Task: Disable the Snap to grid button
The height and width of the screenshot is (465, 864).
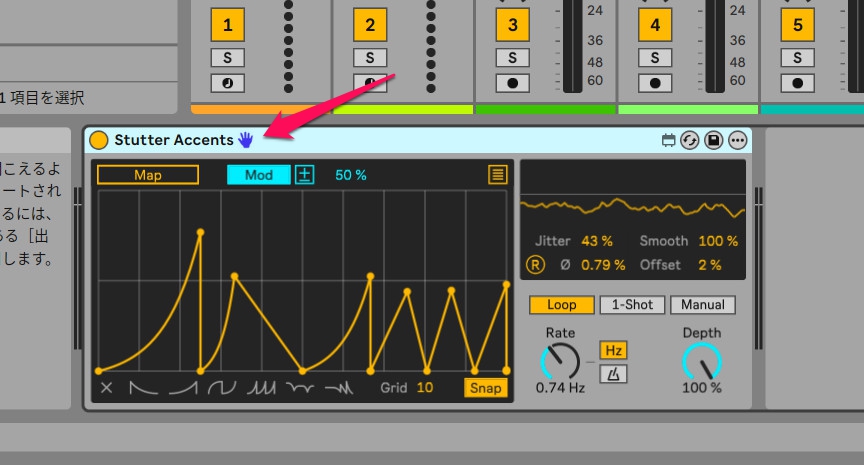Action: click(485, 387)
